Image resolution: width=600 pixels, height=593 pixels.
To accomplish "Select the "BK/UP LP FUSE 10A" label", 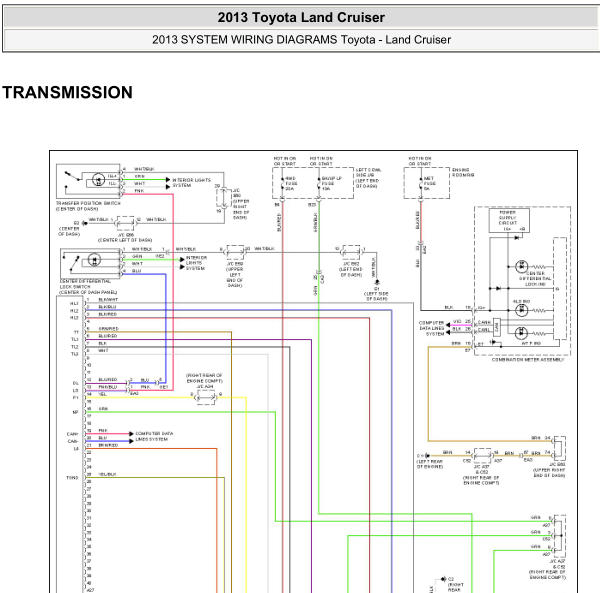I will click(x=331, y=184).
